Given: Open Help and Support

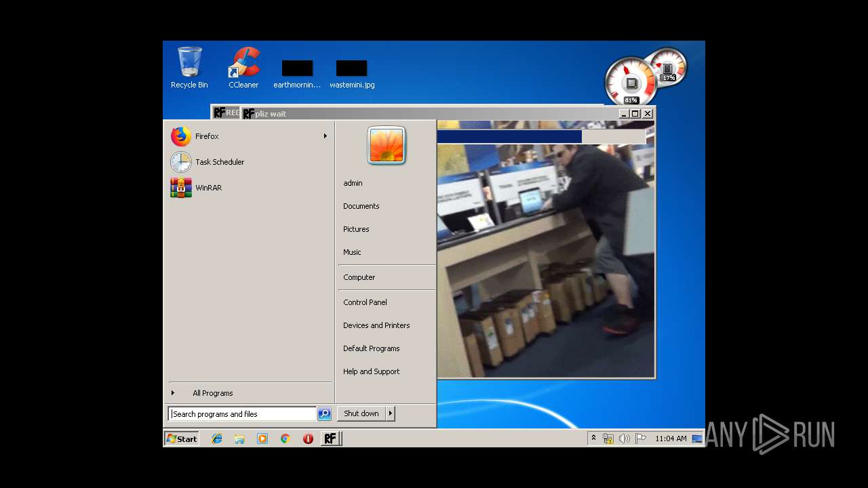Looking at the screenshot, I should point(372,371).
